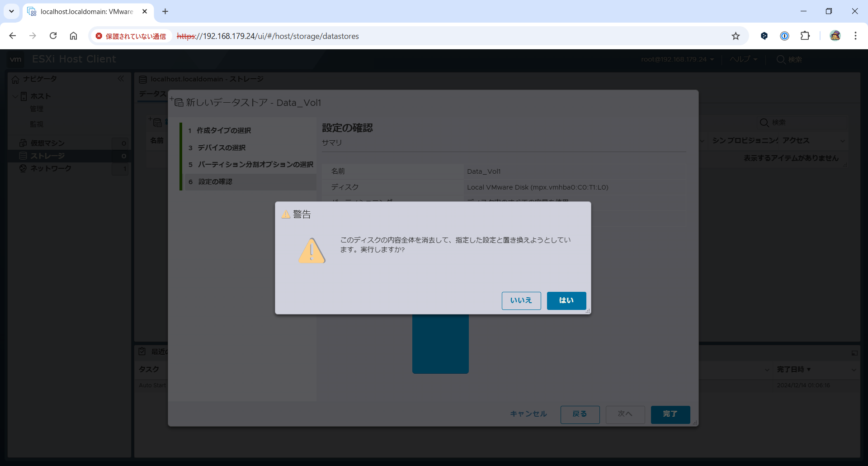Image resolution: width=868 pixels, height=466 pixels.
Task: Open Chrome profile avatar
Action: tap(835, 36)
